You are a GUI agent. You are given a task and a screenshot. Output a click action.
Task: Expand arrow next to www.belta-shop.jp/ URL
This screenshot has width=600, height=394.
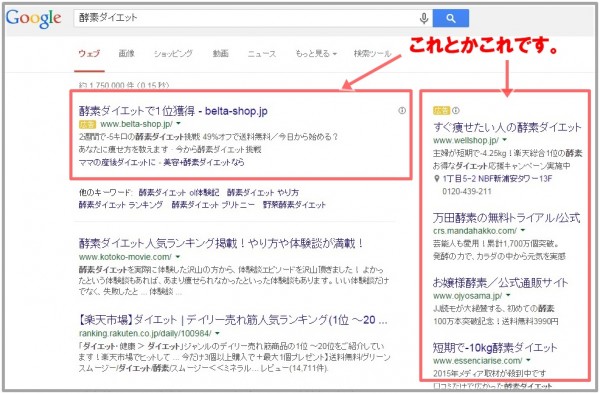coord(179,124)
